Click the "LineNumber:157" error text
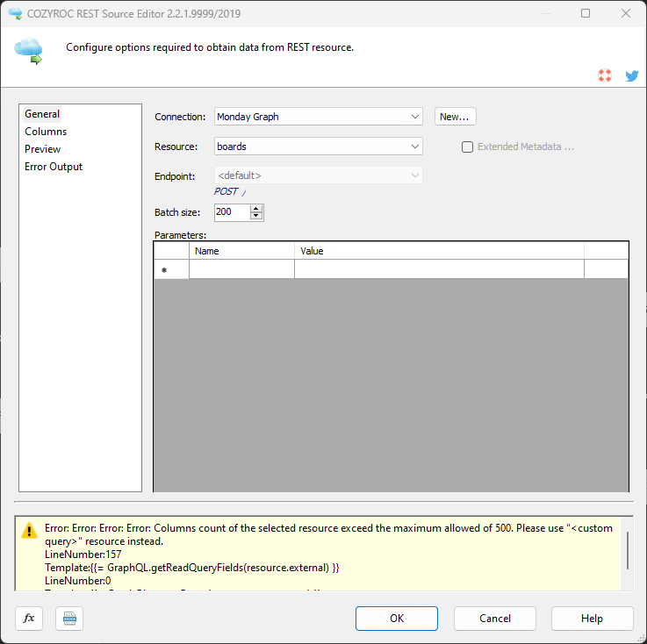The image size is (647, 644). coord(83,555)
